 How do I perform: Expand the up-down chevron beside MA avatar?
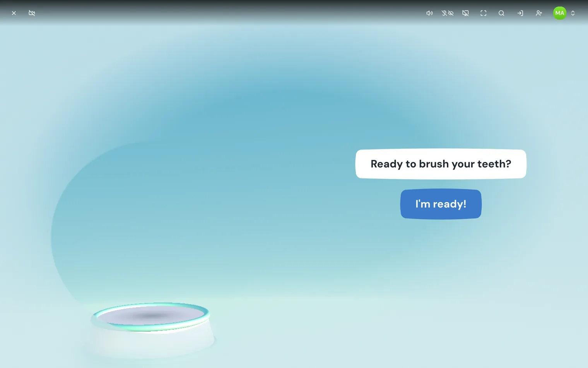(x=573, y=13)
